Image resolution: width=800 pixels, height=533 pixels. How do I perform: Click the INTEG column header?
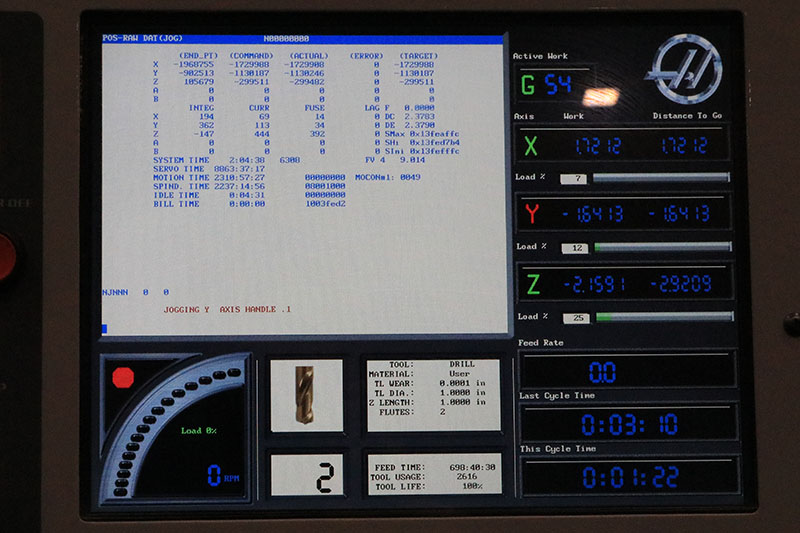click(x=201, y=108)
